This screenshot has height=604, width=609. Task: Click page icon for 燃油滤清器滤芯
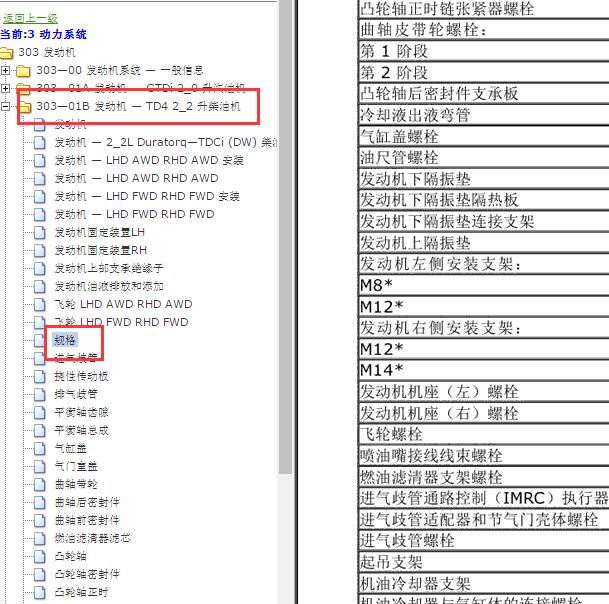[40, 538]
